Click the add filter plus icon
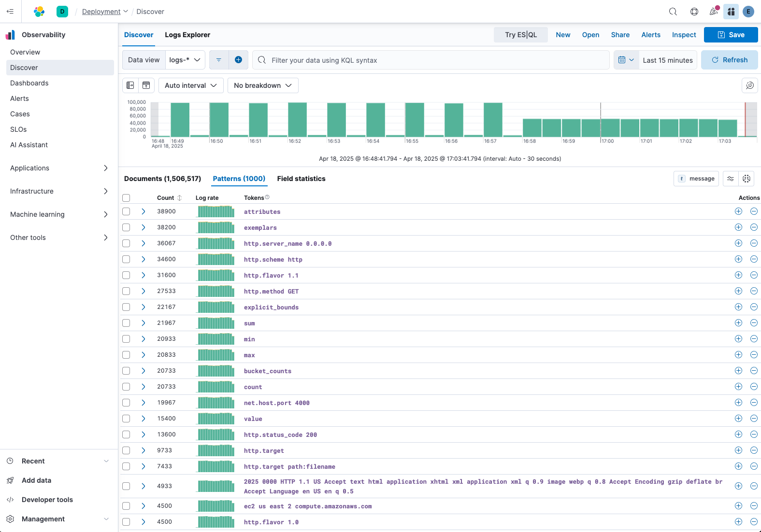Screen dimensions: 761x532 [x=238, y=60]
